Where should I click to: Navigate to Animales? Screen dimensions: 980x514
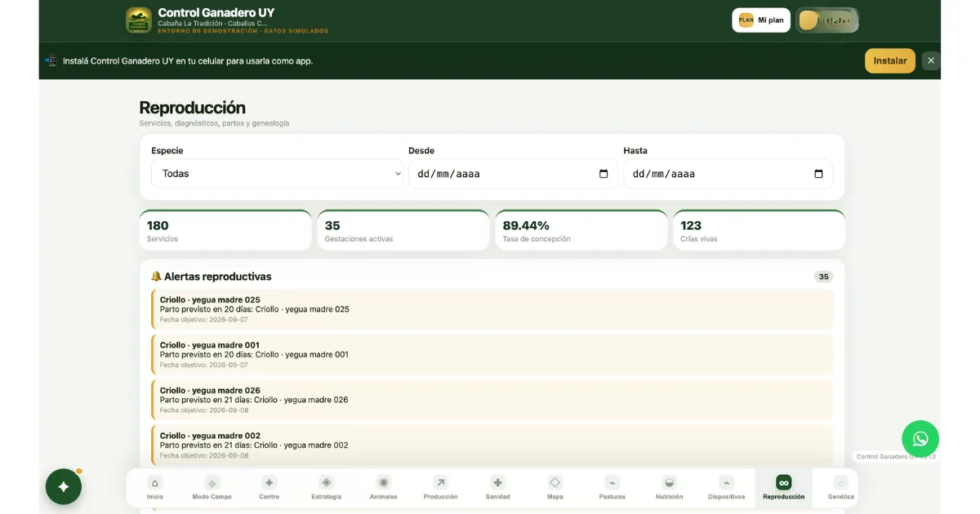click(x=384, y=487)
